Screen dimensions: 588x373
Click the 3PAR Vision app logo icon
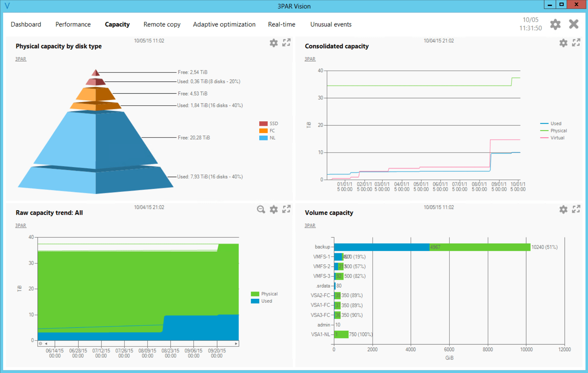7,6
